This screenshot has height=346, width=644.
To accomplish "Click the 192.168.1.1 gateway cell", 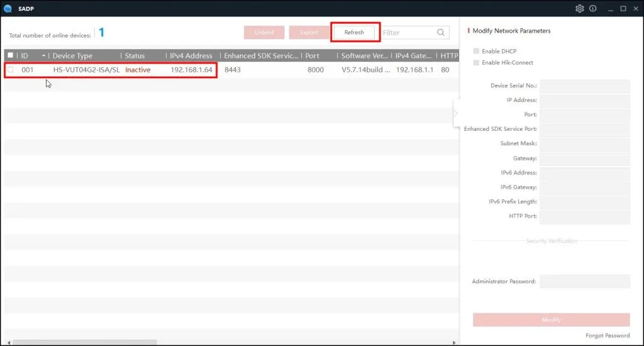I will click(x=414, y=70).
